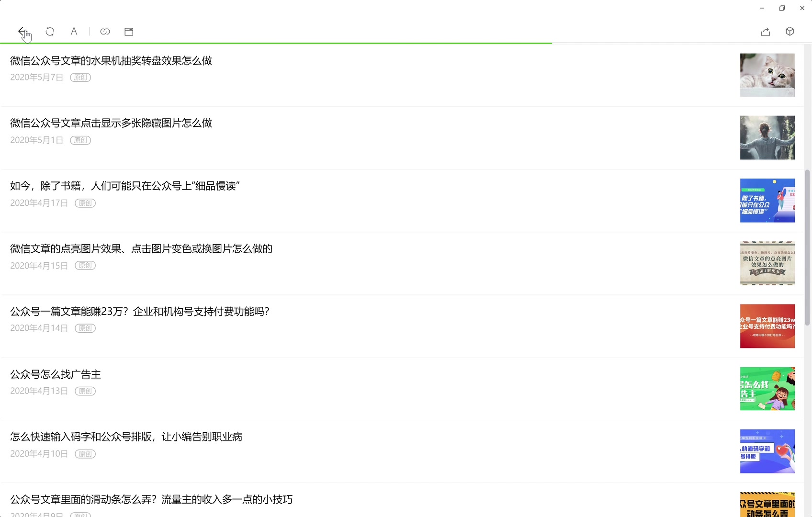Click the cat thumbnail of the first article
Viewport: 812px width, 517px height.
(x=767, y=75)
